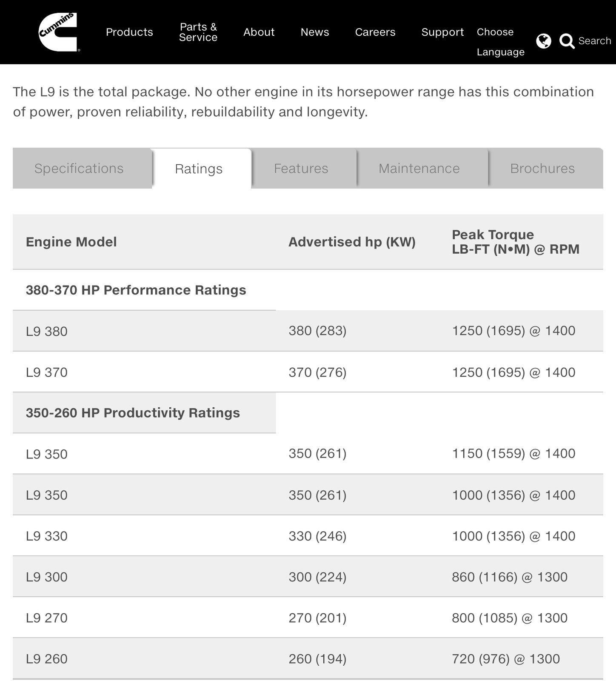Screen dimensions: 616x681
Task: Click the Peak Torque column header
Action: (516, 242)
